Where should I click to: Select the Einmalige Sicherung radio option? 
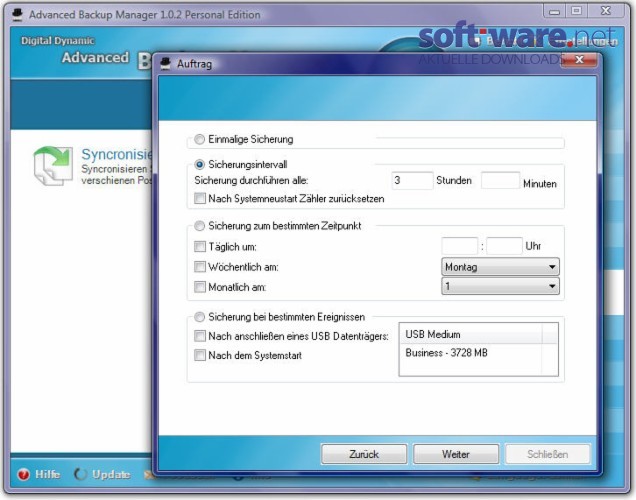pos(199,139)
